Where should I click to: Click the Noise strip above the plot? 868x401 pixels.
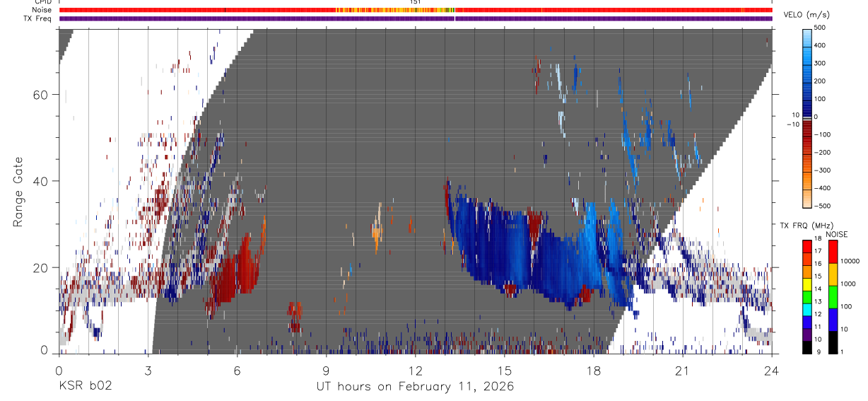click(x=416, y=11)
